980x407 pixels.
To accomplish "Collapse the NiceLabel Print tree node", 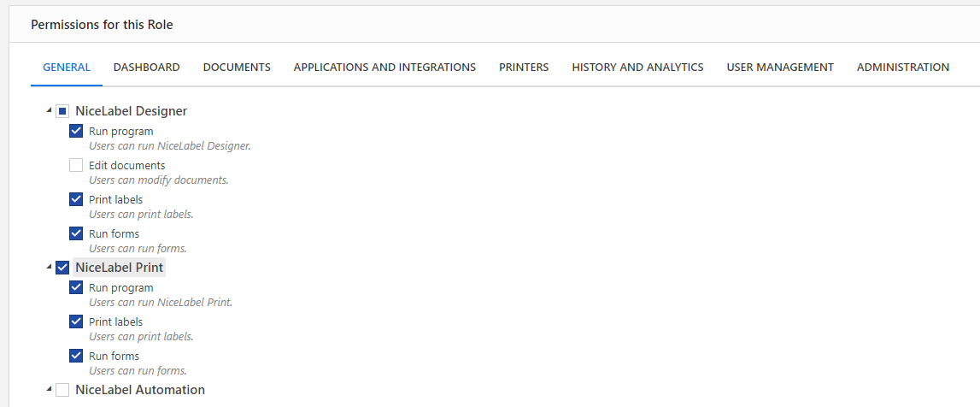I will [x=50, y=268].
